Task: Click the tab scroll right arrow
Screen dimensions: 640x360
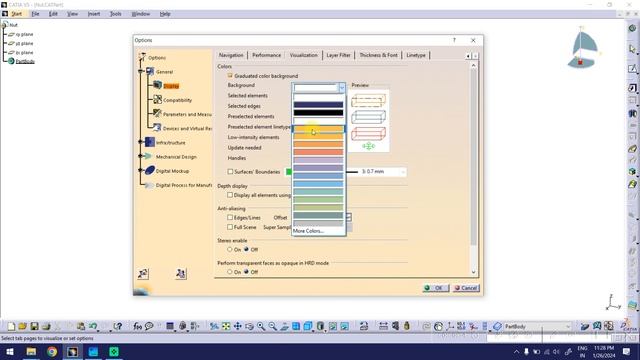Action: click(x=475, y=56)
